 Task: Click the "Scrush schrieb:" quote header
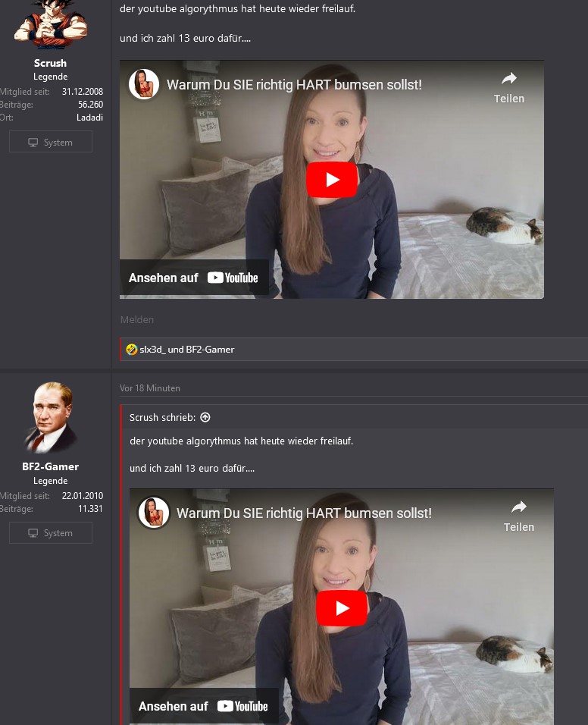pyautogui.click(x=163, y=418)
